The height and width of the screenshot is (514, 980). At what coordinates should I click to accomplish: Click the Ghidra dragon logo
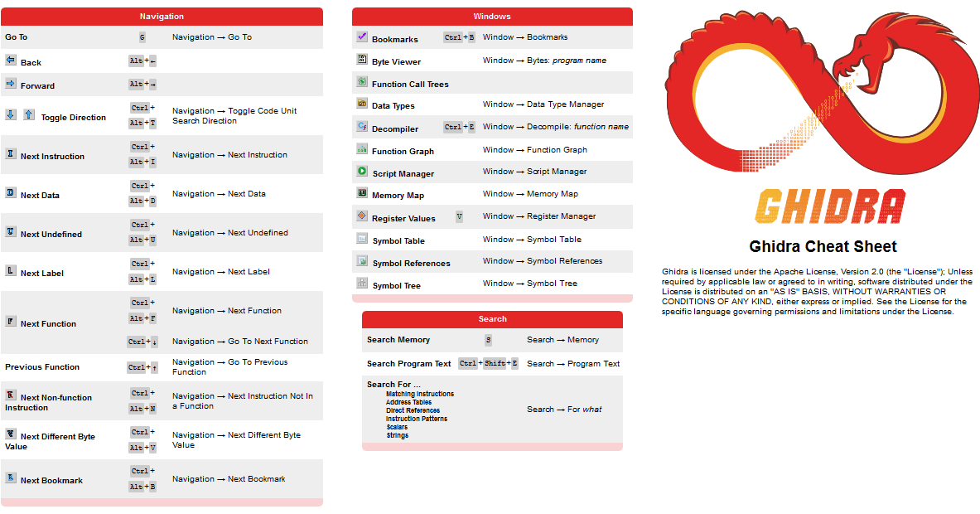[x=823, y=93]
